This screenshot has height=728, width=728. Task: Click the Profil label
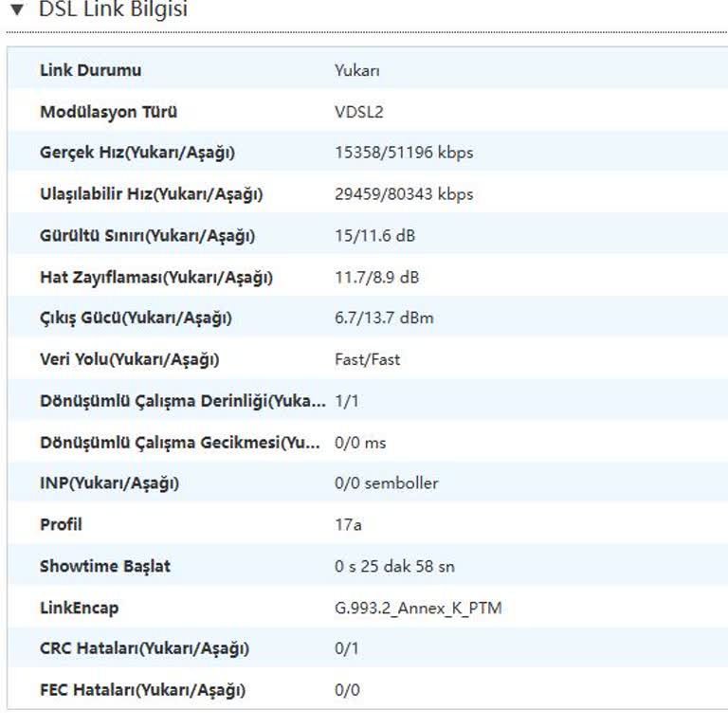(61, 524)
